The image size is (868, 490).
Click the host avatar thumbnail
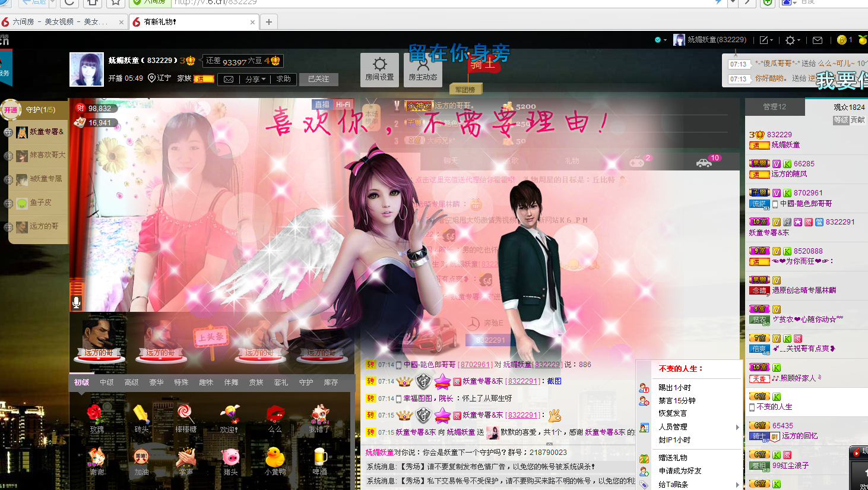(87, 69)
